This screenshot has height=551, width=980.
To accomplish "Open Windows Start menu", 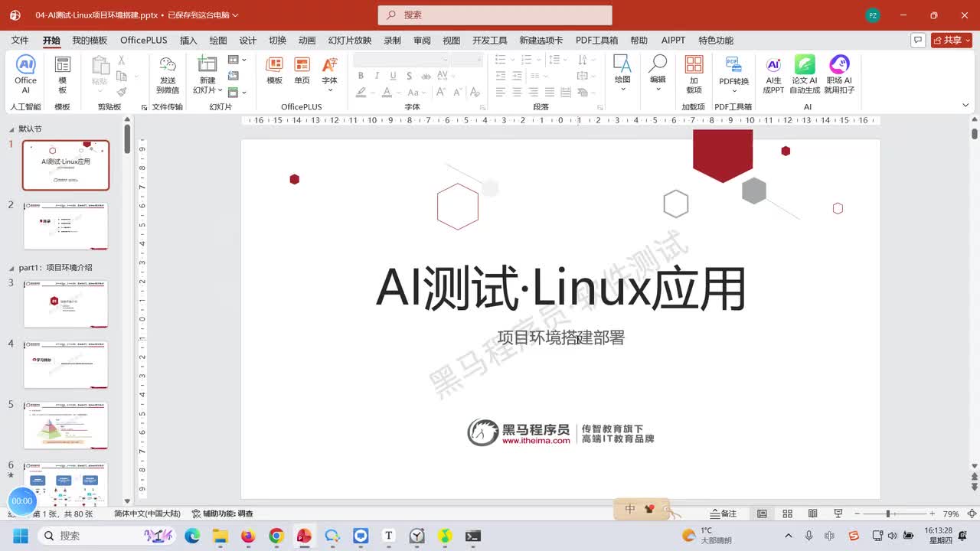I will pos(21,536).
